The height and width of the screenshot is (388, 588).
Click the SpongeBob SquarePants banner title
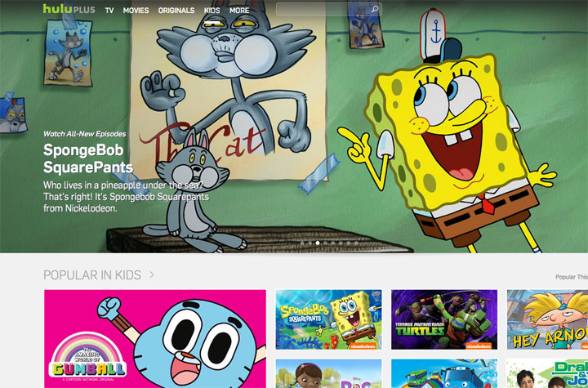(x=87, y=159)
